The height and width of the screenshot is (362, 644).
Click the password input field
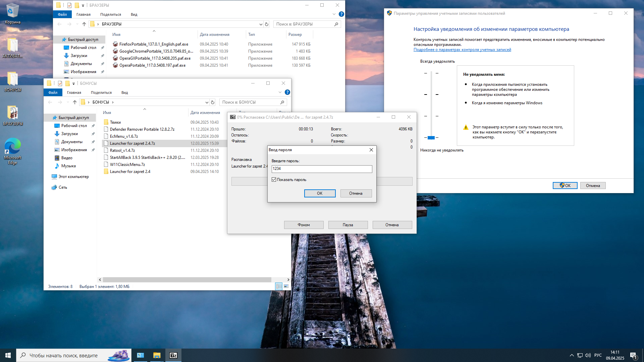click(322, 169)
